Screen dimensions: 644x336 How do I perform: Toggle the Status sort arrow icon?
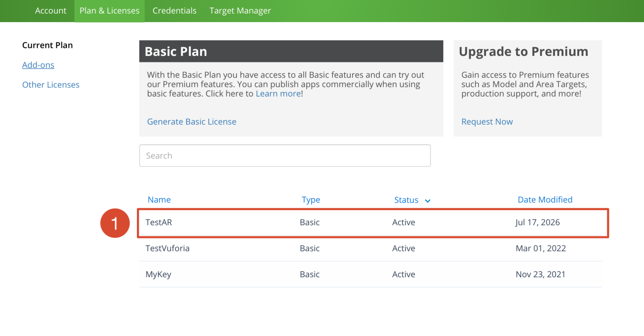[428, 201]
